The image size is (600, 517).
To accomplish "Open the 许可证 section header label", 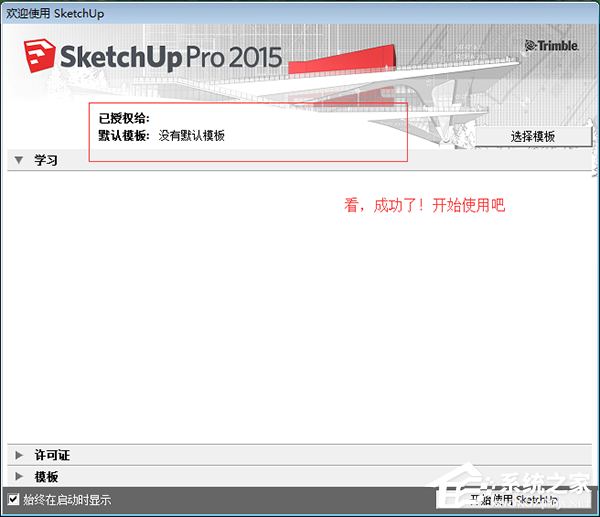I will click(x=52, y=455).
